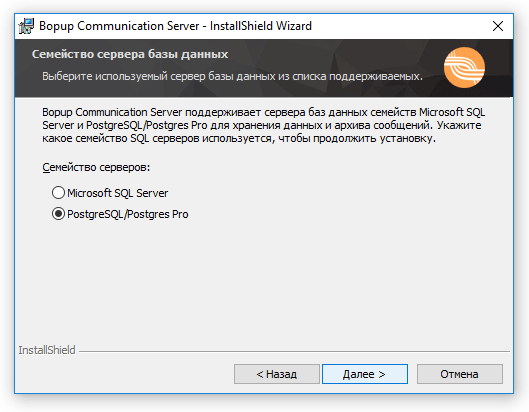Close the InstallShield Wizard window
Viewport: 529px width, 412px height.
point(498,26)
